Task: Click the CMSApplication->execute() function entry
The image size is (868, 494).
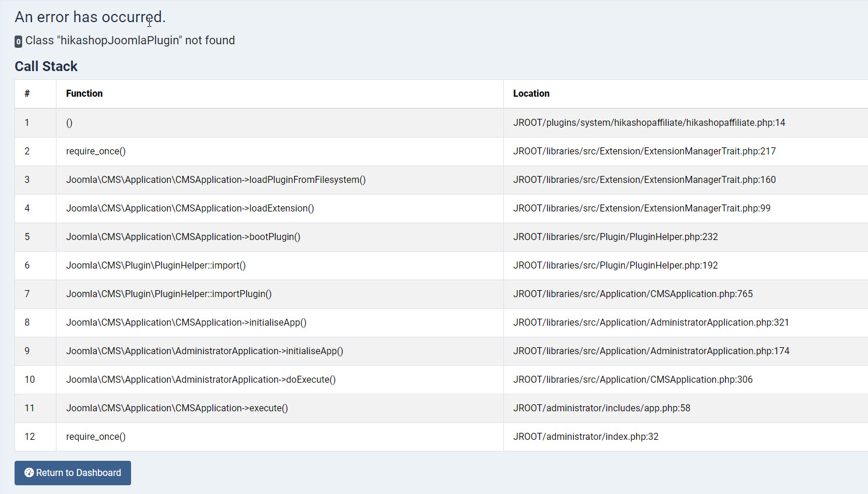Action: pyautogui.click(x=177, y=408)
